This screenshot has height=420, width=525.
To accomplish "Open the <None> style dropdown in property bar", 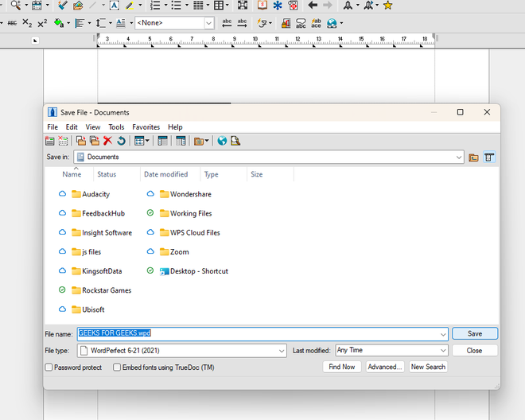I will point(208,23).
